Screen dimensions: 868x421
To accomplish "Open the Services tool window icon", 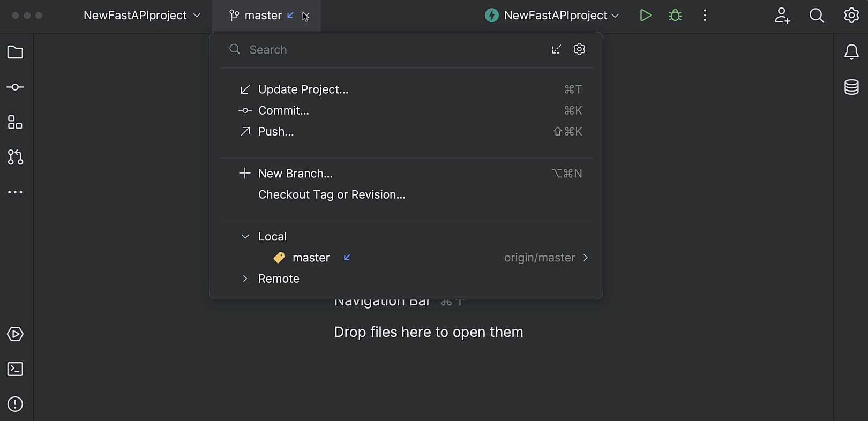I will tap(15, 334).
